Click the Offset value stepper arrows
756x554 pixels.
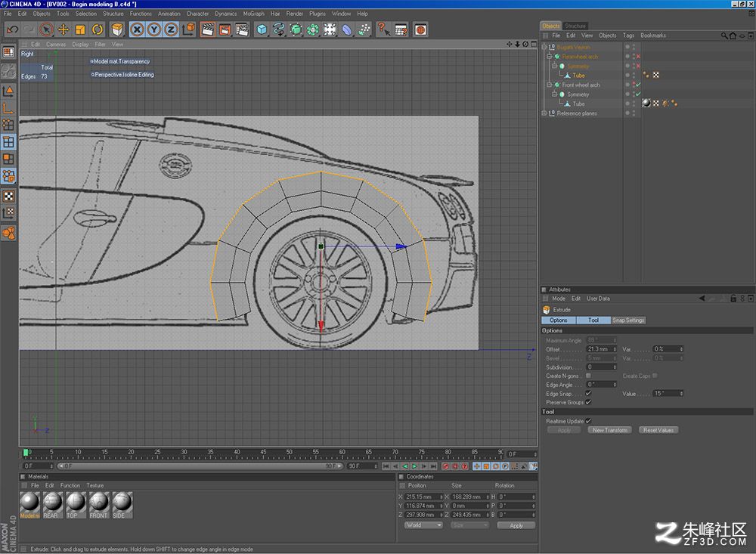click(x=615, y=349)
